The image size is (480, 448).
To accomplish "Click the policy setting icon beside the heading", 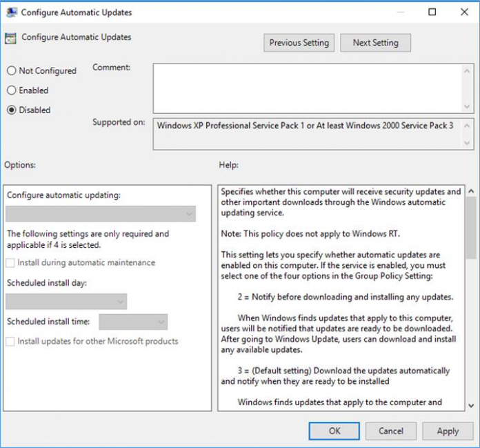I will (10, 38).
